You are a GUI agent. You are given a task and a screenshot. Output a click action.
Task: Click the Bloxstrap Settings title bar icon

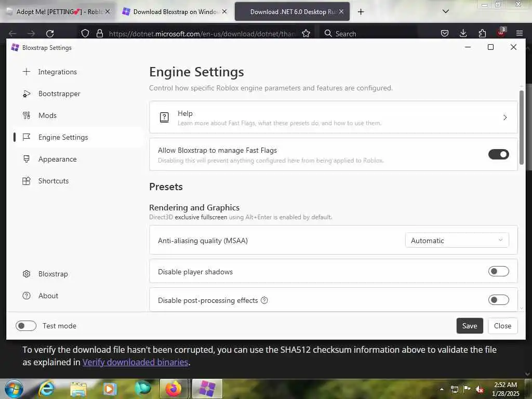(15, 47)
